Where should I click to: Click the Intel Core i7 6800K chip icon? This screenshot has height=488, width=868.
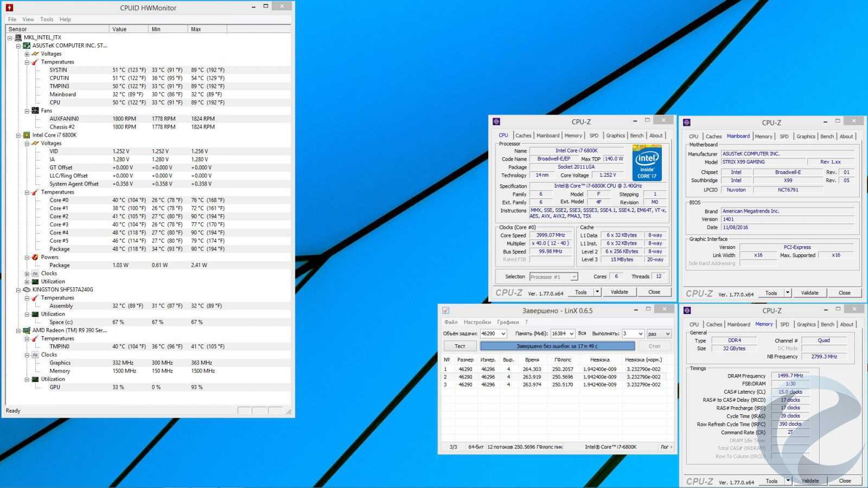click(26, 135)
